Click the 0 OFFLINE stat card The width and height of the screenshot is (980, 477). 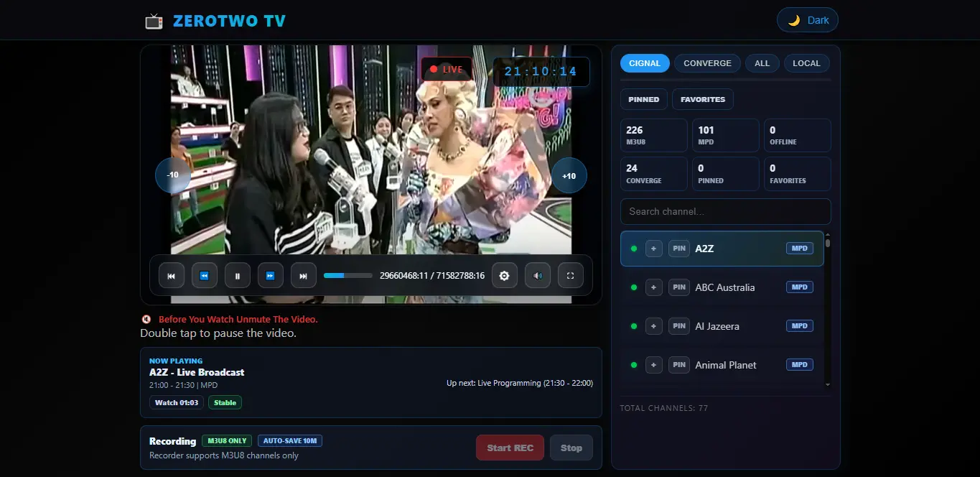798,135
